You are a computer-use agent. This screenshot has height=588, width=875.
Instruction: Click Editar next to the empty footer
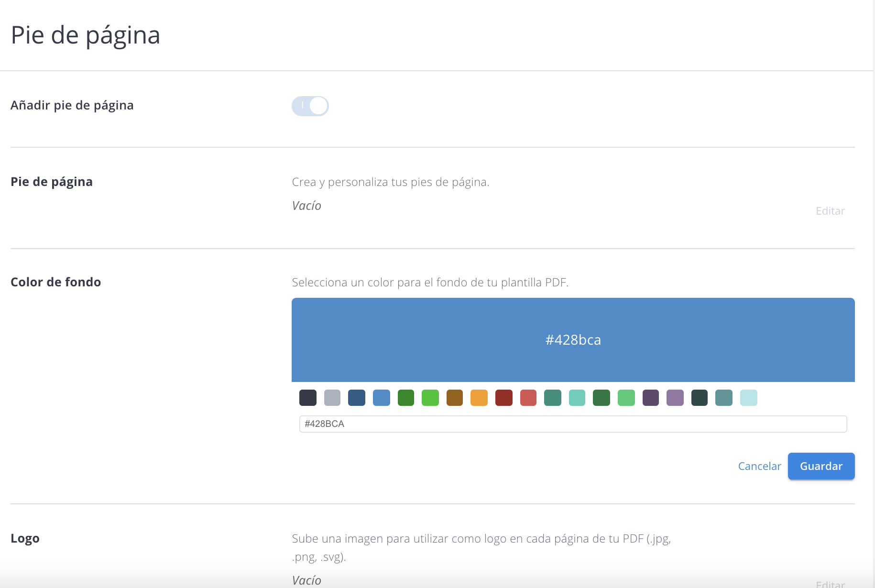pyautogui.click(x=830, y=211)
